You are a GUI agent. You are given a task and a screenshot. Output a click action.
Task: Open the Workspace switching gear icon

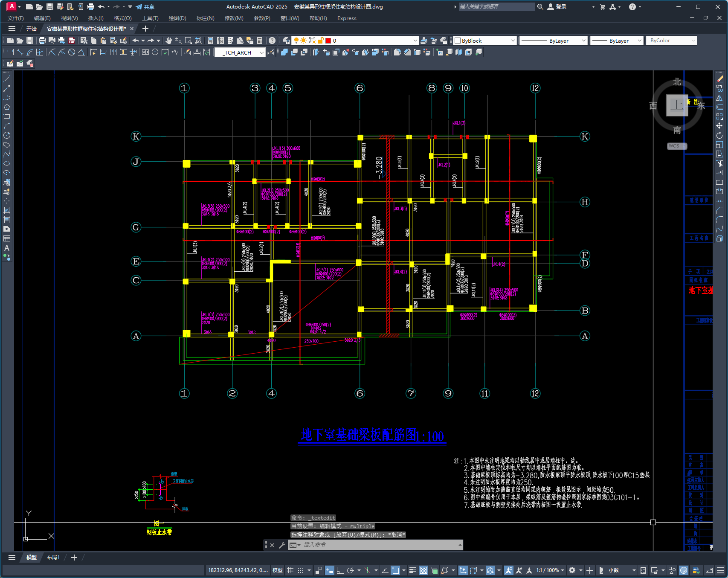point(572,570)
